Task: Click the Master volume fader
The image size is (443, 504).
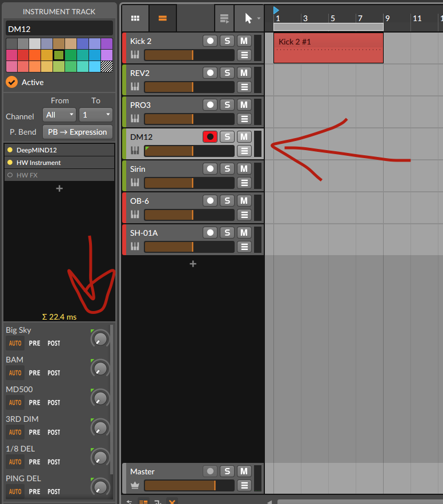Action: tap(190, 485)
